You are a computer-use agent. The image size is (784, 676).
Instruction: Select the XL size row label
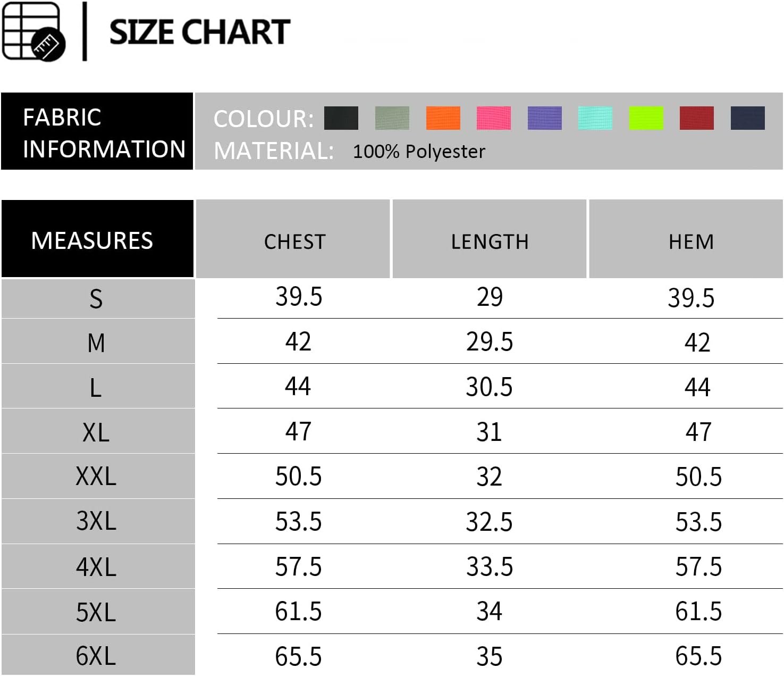(96, 432)
